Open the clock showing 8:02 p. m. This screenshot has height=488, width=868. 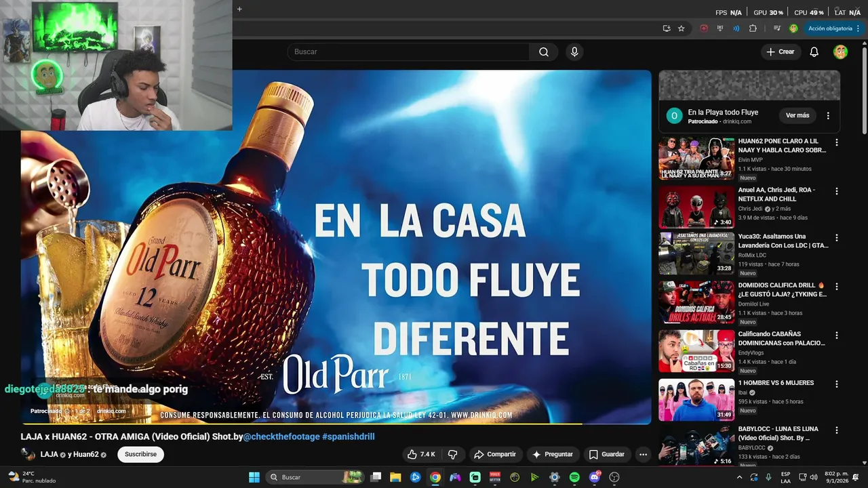(835, 477)
